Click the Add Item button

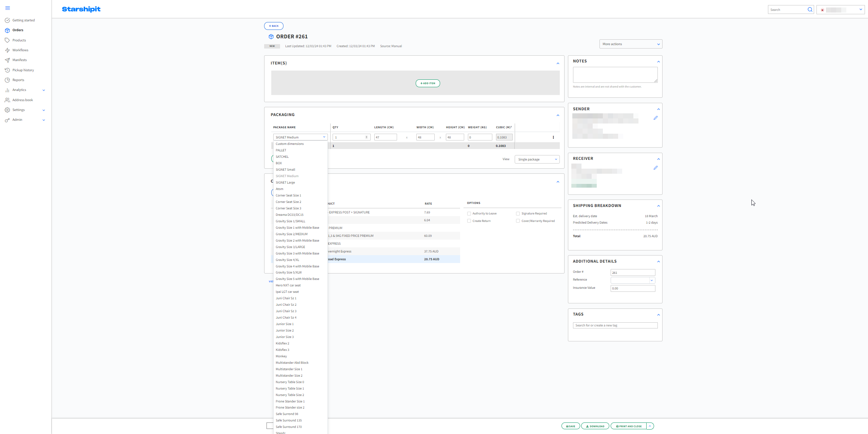coord(428,83)
